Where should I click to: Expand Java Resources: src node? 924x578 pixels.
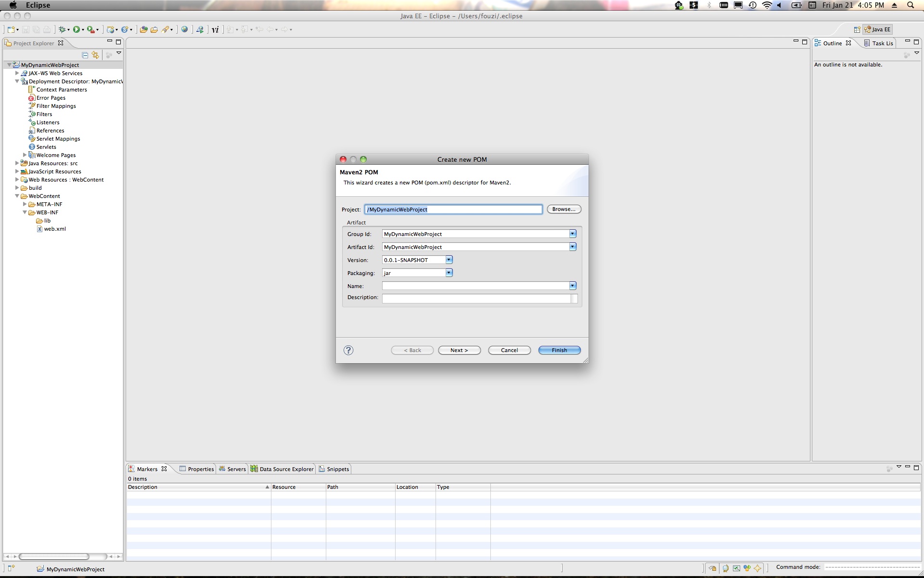[x=17, y=163]
